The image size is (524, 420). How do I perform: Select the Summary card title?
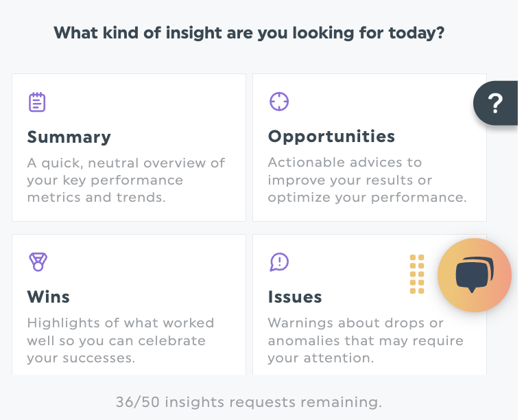69,137
